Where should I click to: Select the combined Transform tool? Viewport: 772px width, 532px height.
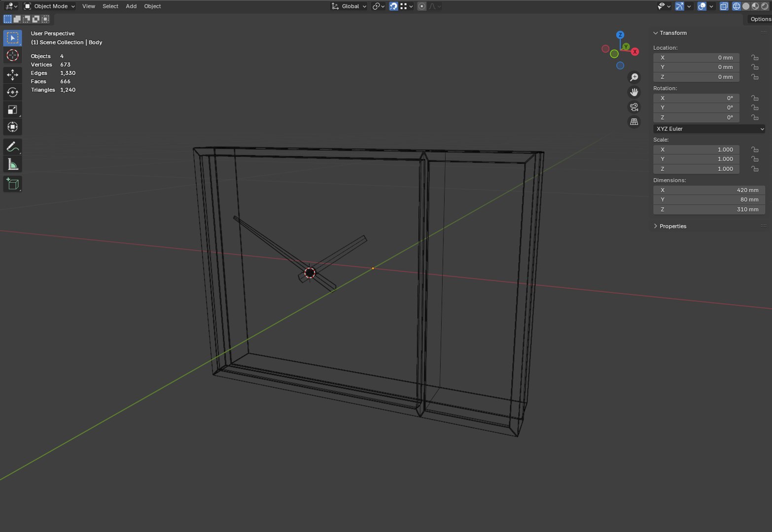tap(12, 127)
